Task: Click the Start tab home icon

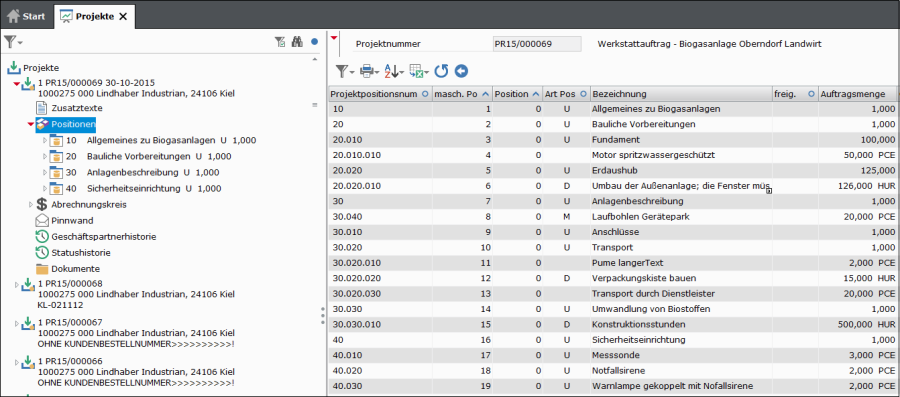Action: pos(13,16)
